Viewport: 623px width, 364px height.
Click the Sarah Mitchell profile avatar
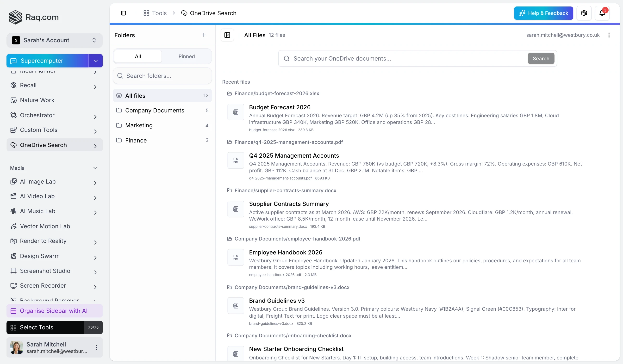coord(17,347)
